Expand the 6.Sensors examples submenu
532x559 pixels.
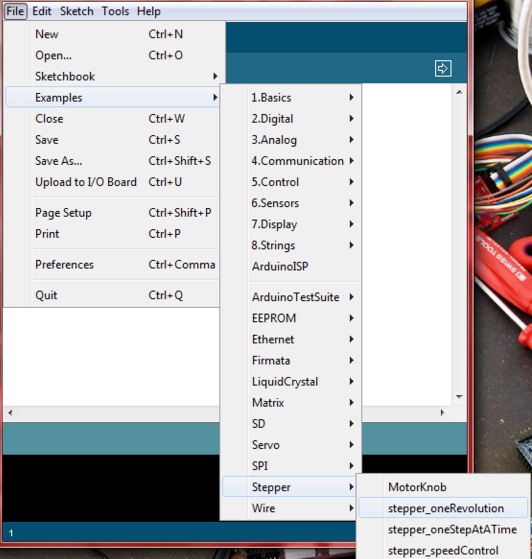click(291, 203)
